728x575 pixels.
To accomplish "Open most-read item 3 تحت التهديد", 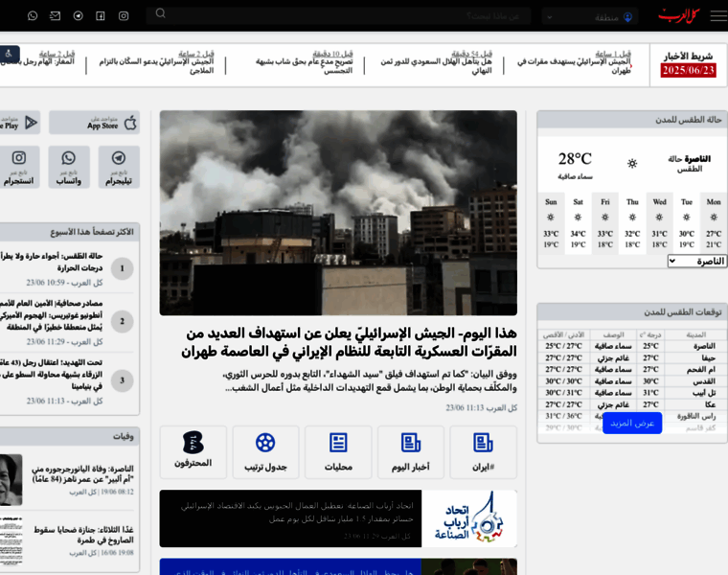I will pos(51,374).
